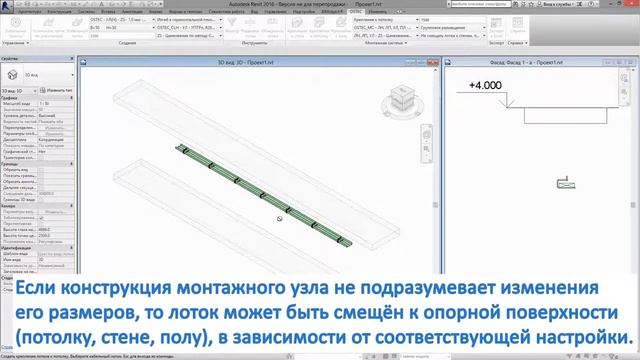Expand the Монтажные системы panel dropdown
This screenshot has width=640, height=360.
[386, 43]
